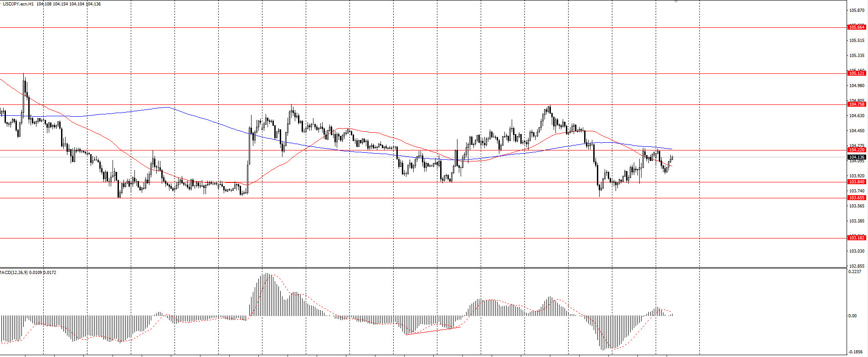Click the latest candlestick on the chart
The width and height of the screenshot is (868, 357).
[672, 158]
